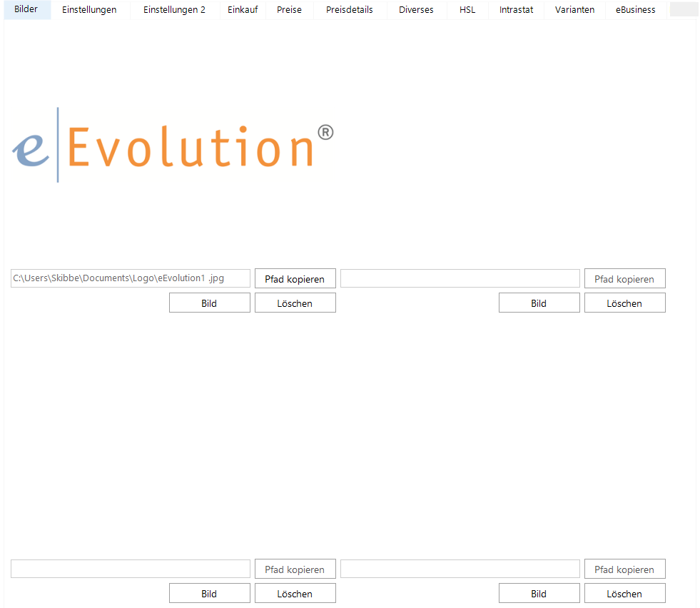Click Bild button below the eEvolution1 path
This screenshot has width=700, height=608.
coord(209,303)
